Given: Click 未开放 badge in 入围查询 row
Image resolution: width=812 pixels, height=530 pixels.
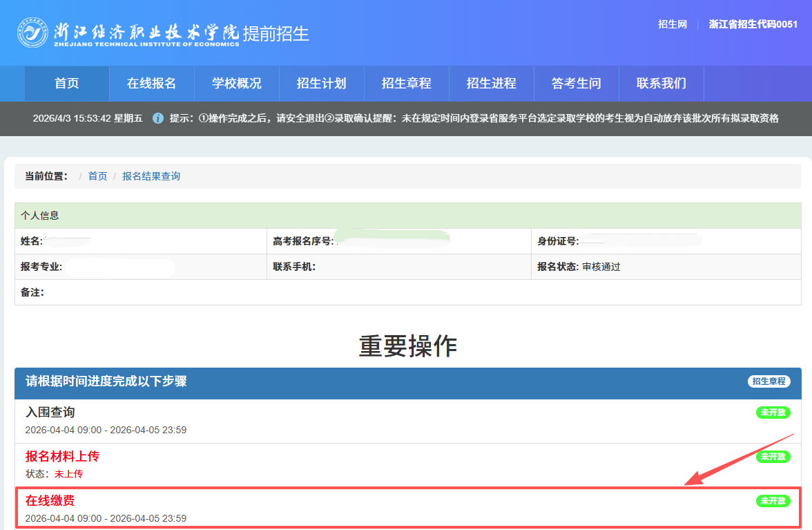Looking at the screenshot, I should [773, 413].
